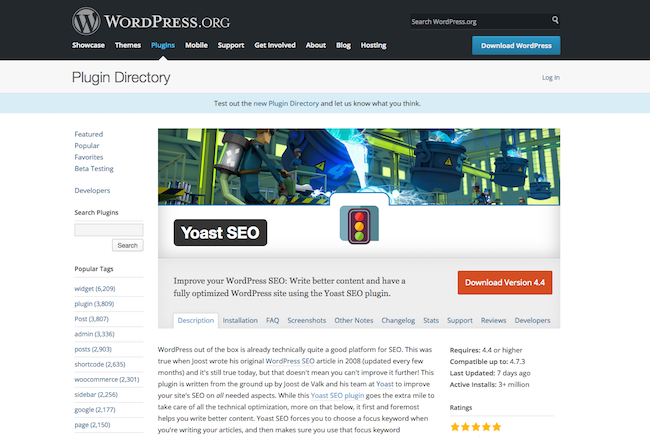
Task: Open the Yoast SEO plugin link
Action: [x=337, y=395]
